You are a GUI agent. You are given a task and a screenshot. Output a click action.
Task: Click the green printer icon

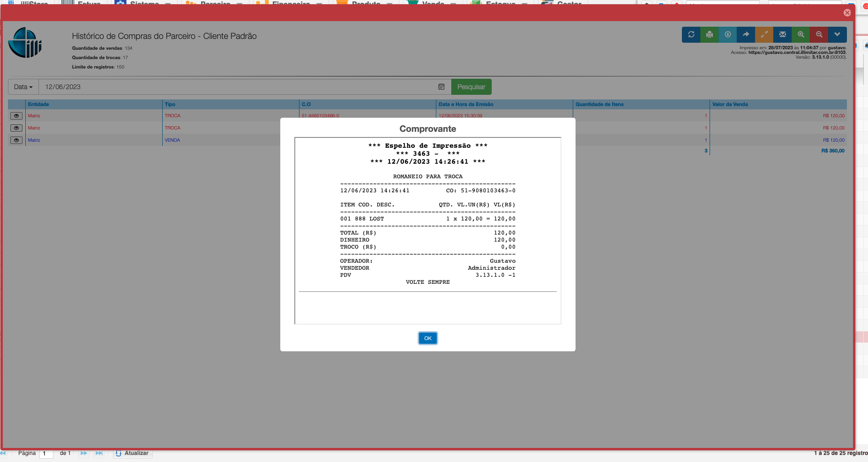709,34
